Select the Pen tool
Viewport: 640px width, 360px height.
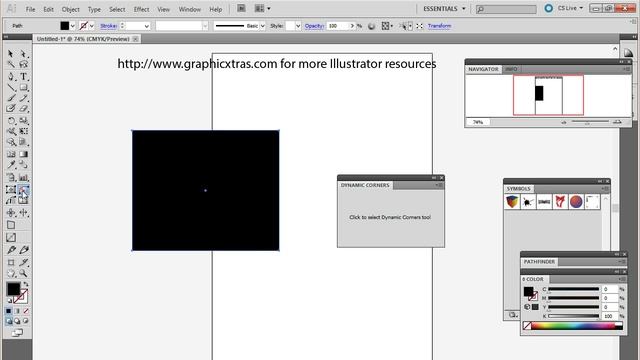(11, 76)
